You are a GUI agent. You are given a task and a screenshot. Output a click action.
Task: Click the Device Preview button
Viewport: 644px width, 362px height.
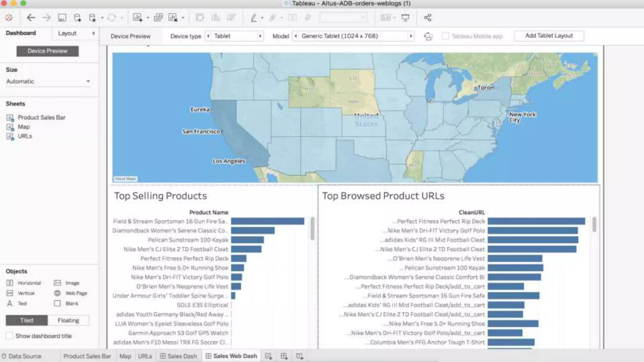pos(47,51)
